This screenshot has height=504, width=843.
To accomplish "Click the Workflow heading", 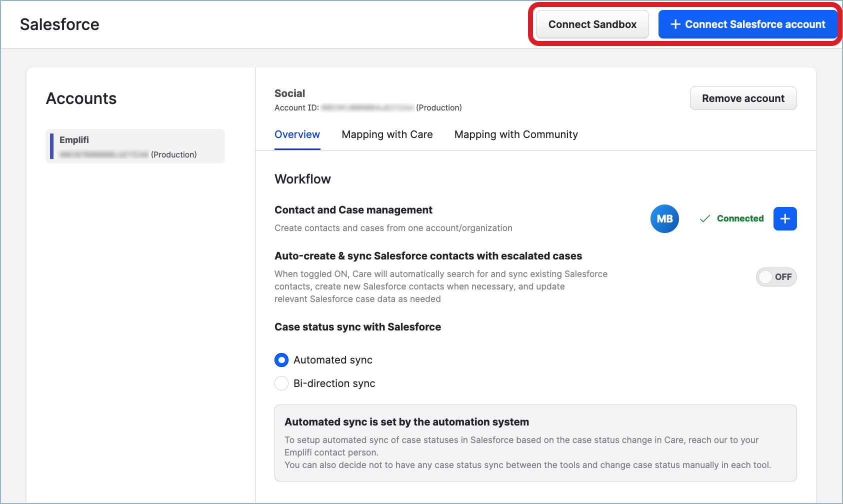I will pos(302,179).
